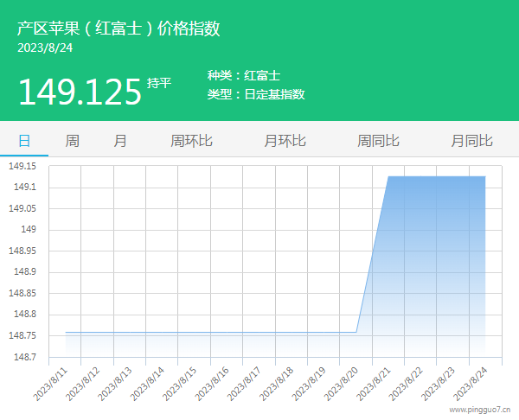Click the 2023/8/11 x-axis date label
The image size is (519, 420).
point(51,382)
